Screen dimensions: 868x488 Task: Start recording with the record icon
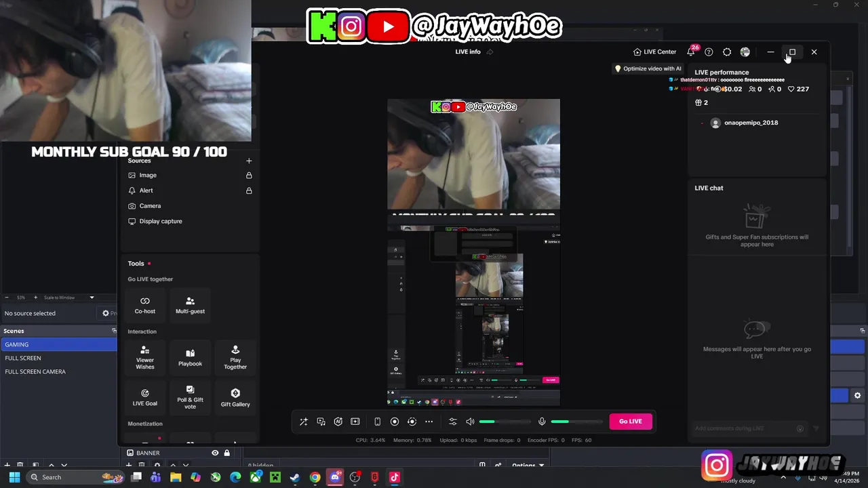pos(395,422)
